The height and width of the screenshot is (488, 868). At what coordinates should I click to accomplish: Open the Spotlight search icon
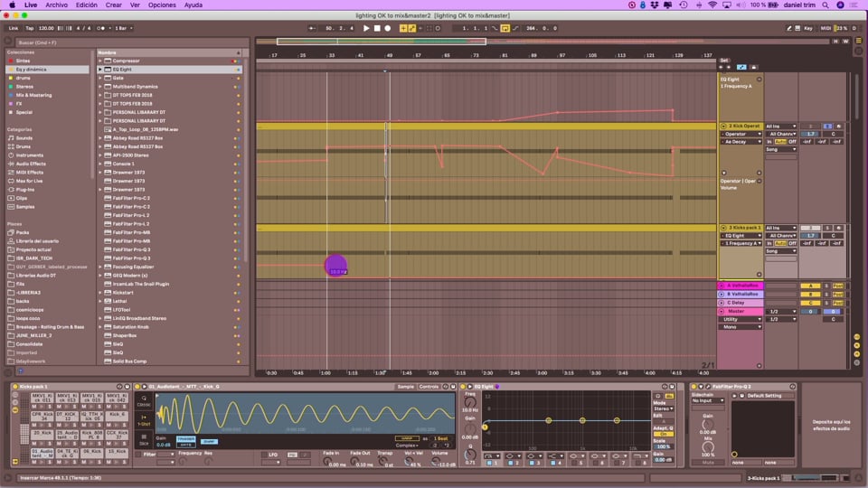(826, 5)
